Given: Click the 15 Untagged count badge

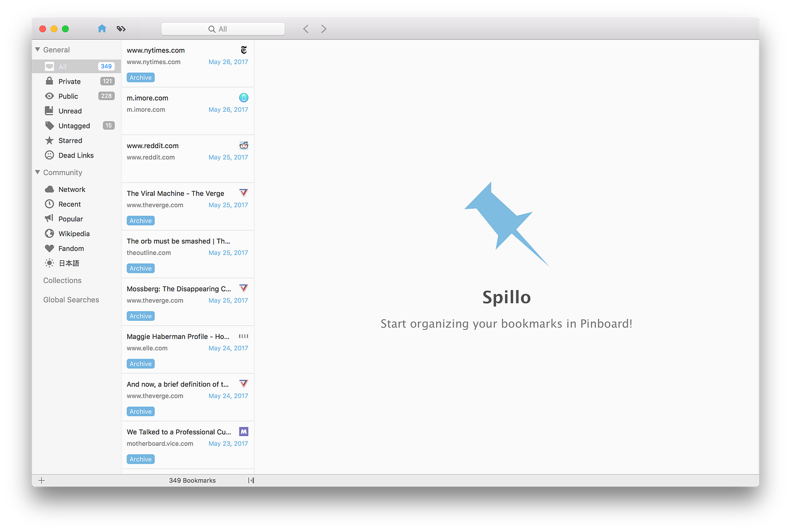Looking at the screenshot, I should pyautogui.click(x=108, y=125).
